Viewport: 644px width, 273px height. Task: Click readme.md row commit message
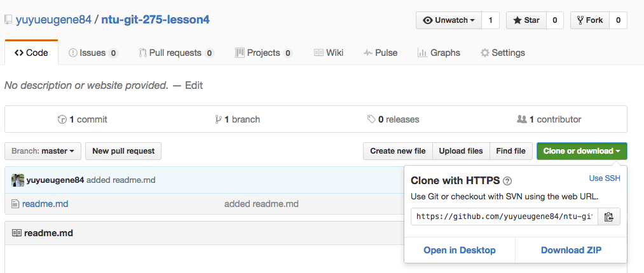click(x=261, y=204)
